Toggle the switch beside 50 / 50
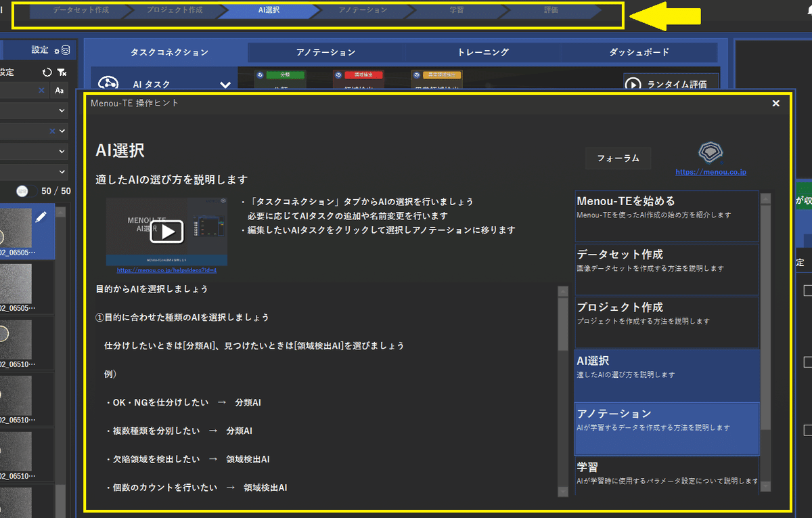This screenshot has height=518, width=812. (x=26, y=191)
